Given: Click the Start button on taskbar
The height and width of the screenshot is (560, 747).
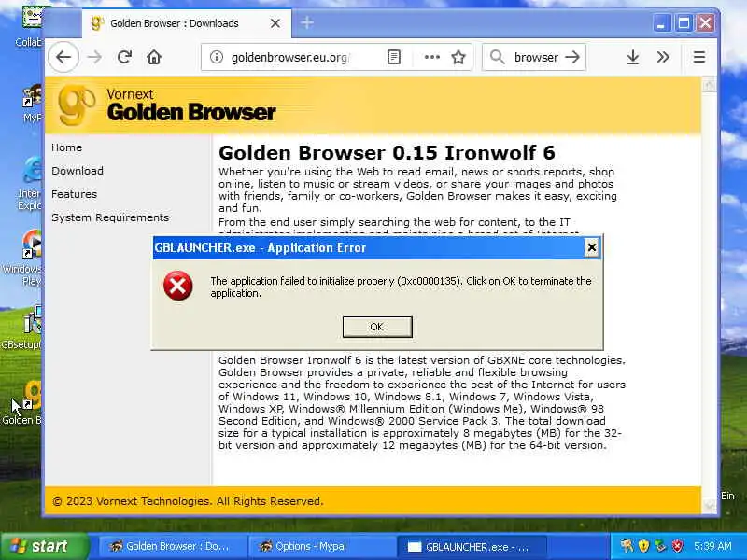Looking at the screenshot, I should (44, 546).
